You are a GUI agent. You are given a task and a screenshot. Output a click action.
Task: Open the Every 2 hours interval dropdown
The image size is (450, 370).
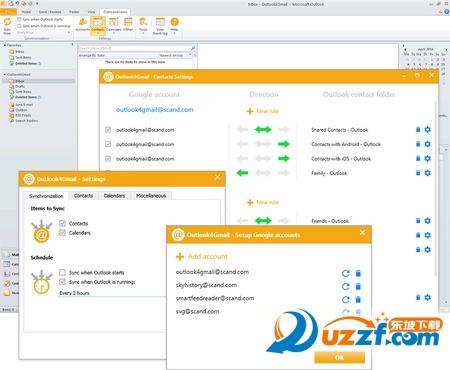click(x=112, y=293)
